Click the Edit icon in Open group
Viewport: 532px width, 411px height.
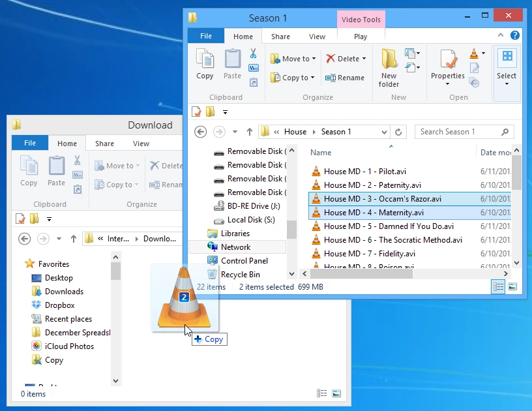[x=475, y=68]
